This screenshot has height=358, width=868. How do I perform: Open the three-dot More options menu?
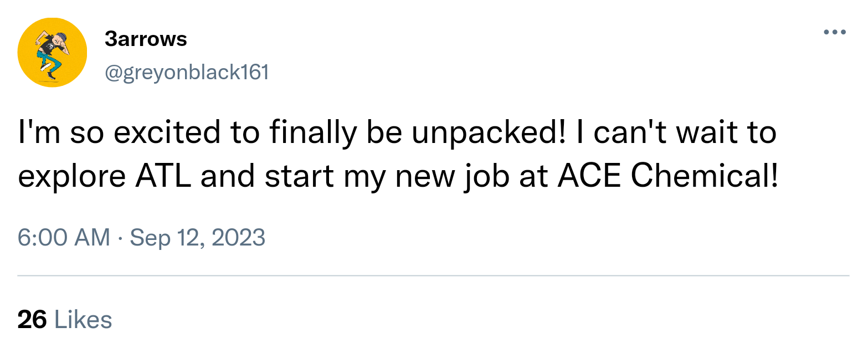835,32
